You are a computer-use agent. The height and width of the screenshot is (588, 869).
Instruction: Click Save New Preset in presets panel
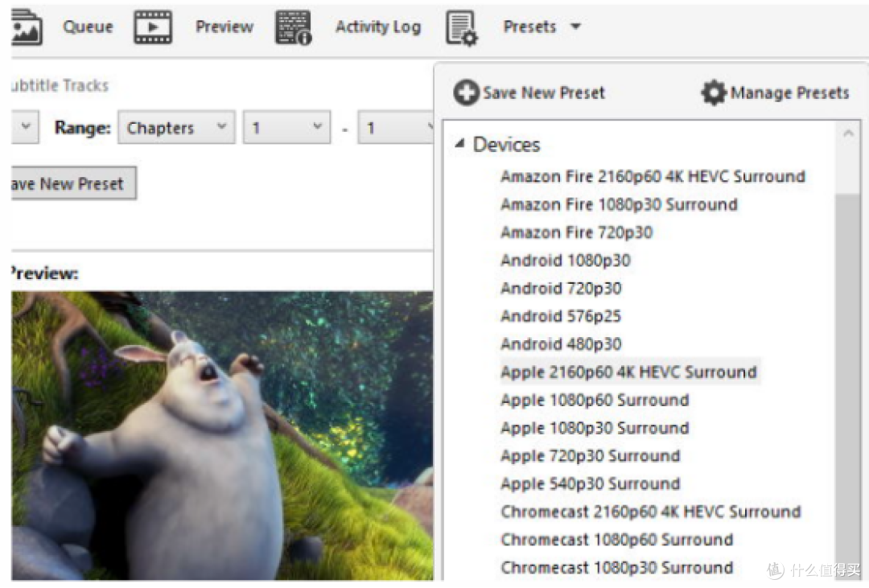click(544, 93)
